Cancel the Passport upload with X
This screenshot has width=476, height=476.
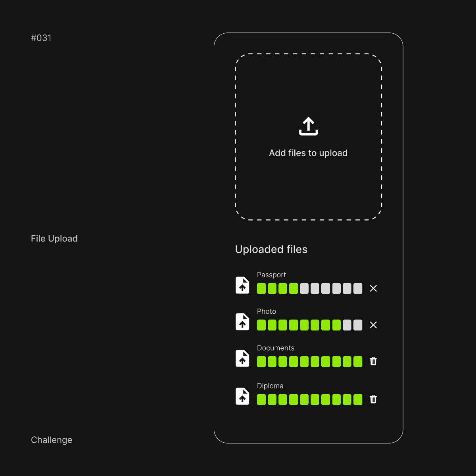tap(373, 288)
